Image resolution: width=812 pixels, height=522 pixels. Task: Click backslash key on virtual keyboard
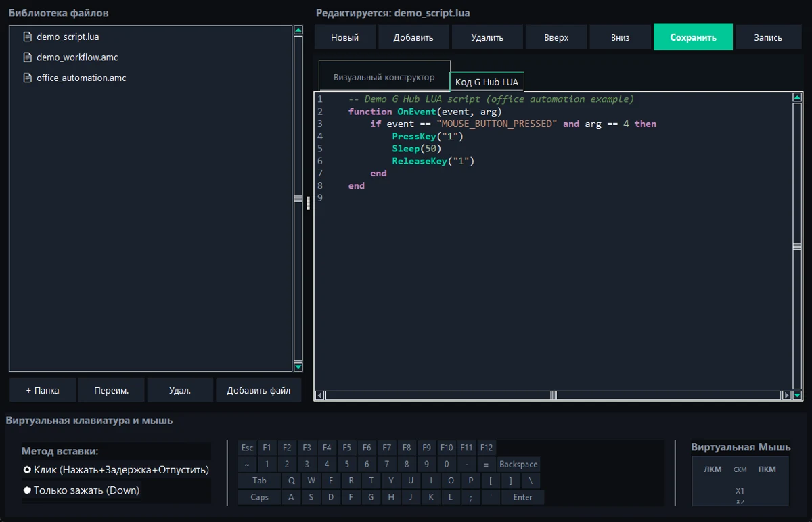531,481
